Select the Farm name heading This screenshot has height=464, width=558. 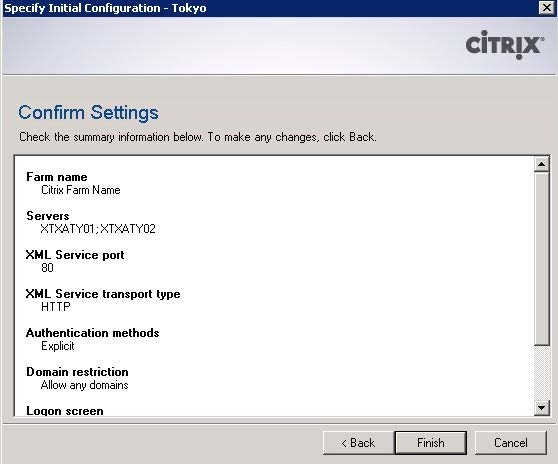coord(57,177)
